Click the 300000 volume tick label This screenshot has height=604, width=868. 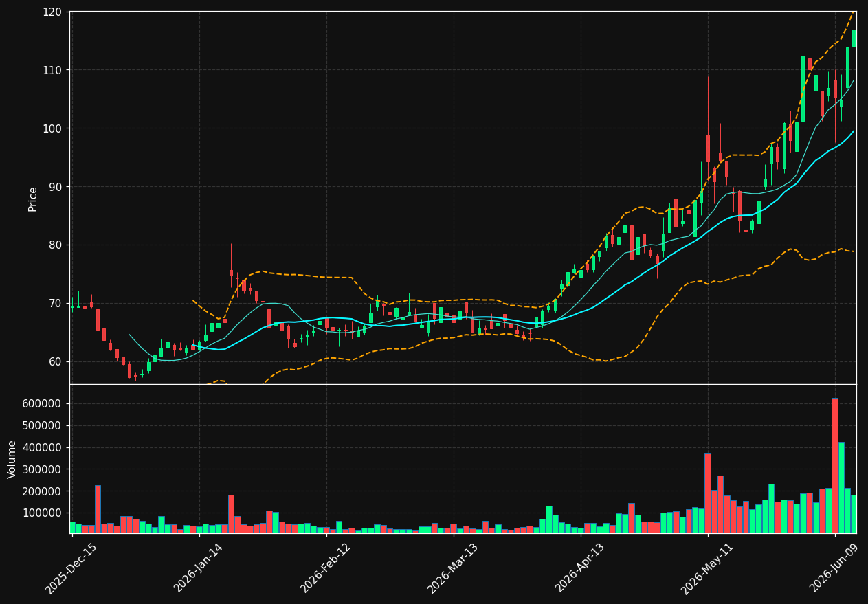click(43, 469)
